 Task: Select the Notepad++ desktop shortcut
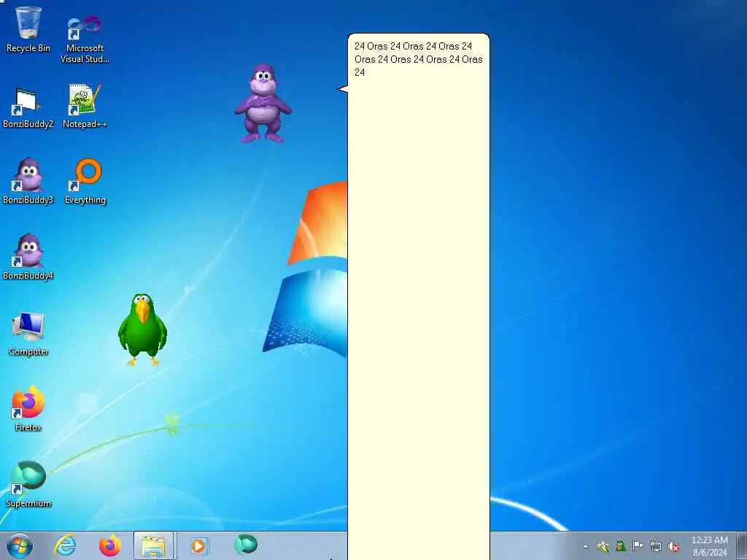pyautogui.click(x=85, y=106)
